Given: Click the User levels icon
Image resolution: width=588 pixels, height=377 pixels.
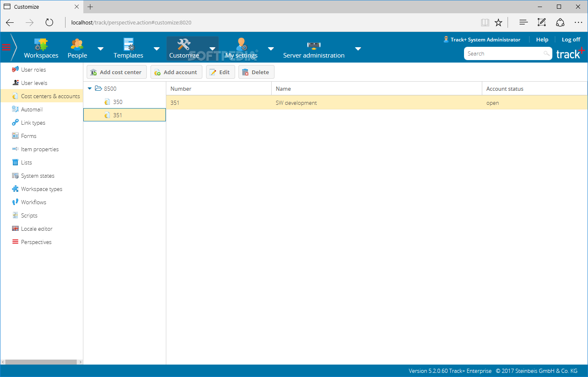Looking at the screenshot, I should click(15, 83).
